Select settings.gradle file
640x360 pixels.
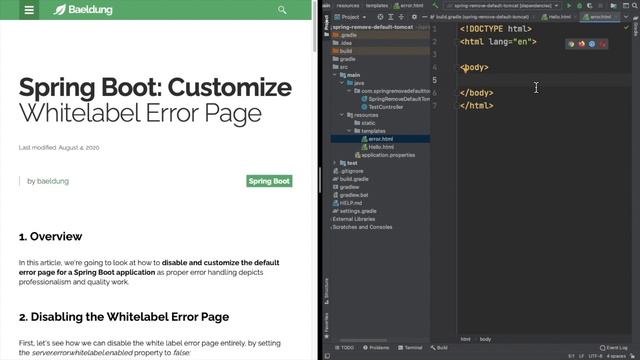click(x=355, y=211)
